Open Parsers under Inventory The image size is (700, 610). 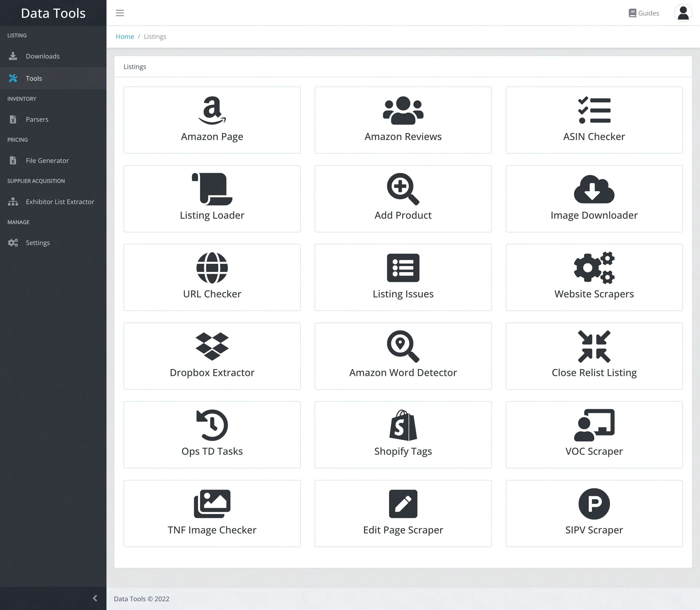click(x=53, y=119)
